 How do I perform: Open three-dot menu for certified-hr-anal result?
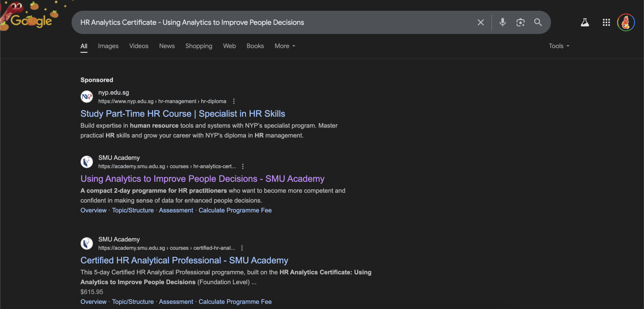pos(242,248)
